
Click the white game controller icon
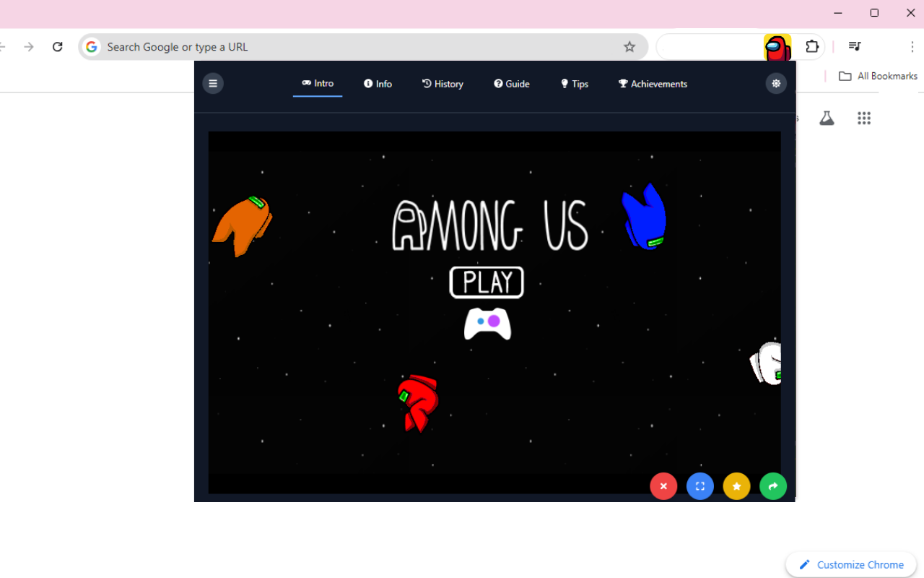pos(487,323)
